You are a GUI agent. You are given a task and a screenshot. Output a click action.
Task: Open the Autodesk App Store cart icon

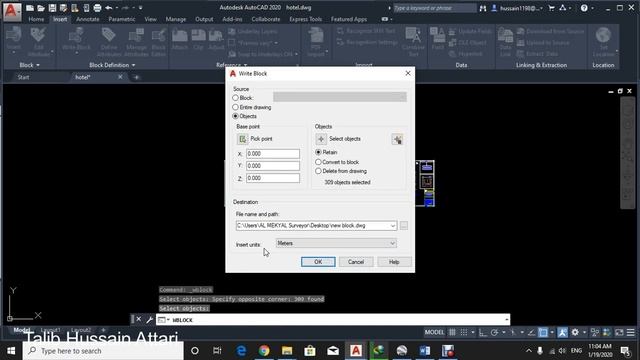pyautogui.click(x=551, y=8)
